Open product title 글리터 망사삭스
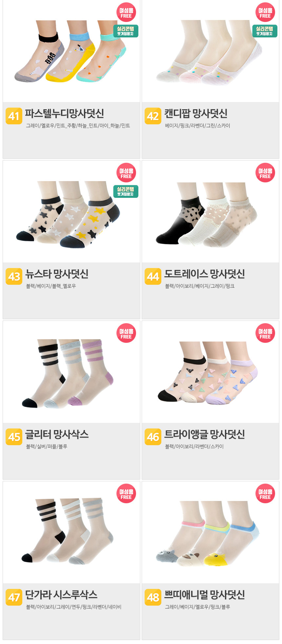This screenshot has width=282, height=644. coord(57,434)
